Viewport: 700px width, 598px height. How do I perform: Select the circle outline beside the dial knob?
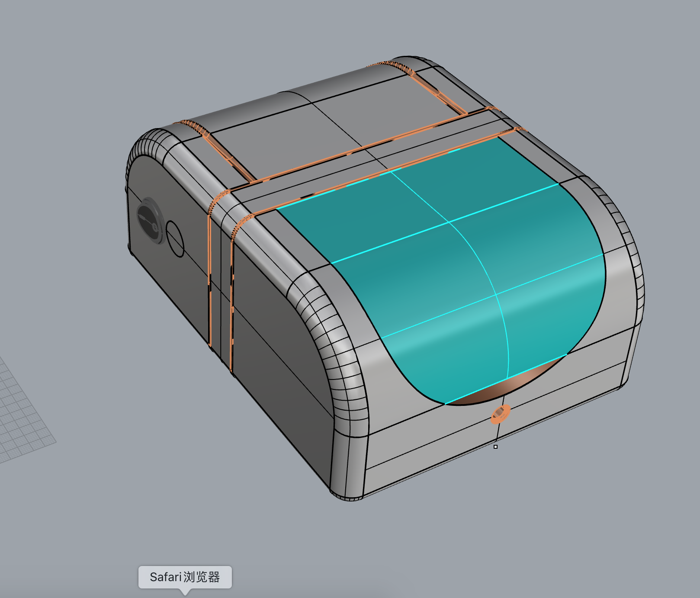click(x=175, y=239)
